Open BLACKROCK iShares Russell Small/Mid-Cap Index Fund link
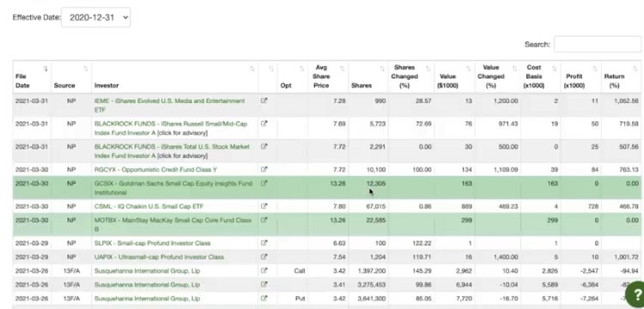This screenshot has height=309, width=644. (171, 128)
